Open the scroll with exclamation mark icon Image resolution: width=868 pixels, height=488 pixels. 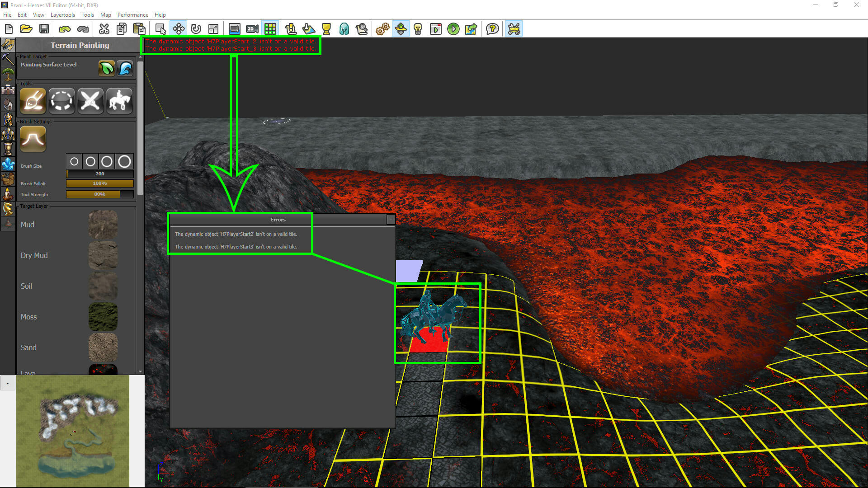tap(291, 29)
